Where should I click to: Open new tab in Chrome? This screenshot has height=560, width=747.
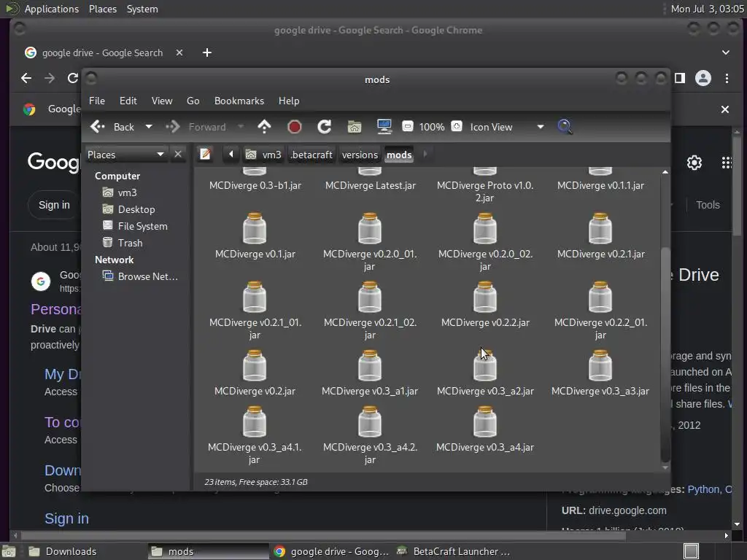click(206, 52)
